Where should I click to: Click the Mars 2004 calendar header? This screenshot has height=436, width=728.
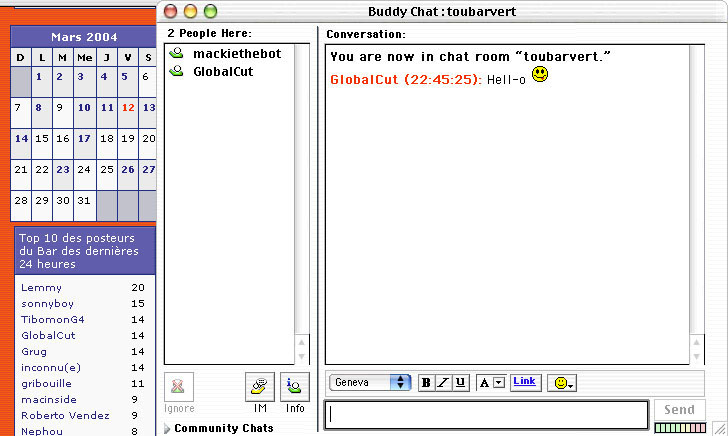pyautogui.click(x=84, y=37)
